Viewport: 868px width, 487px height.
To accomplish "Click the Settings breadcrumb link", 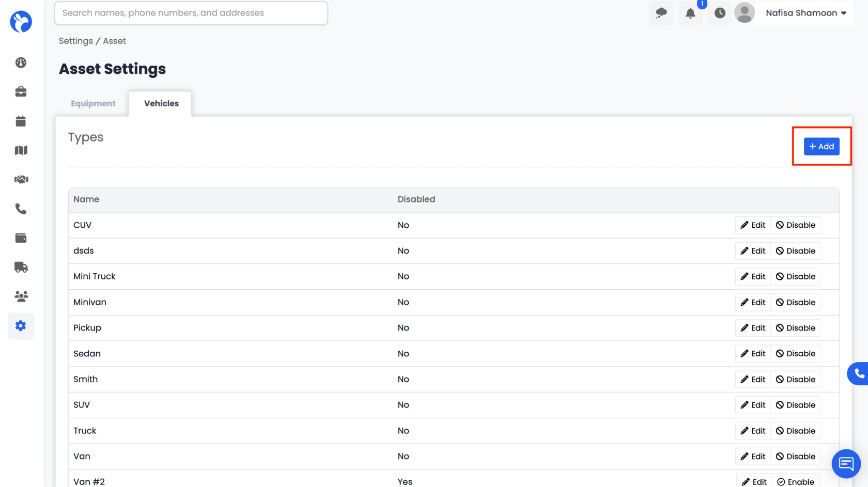I will click(75, 41).
